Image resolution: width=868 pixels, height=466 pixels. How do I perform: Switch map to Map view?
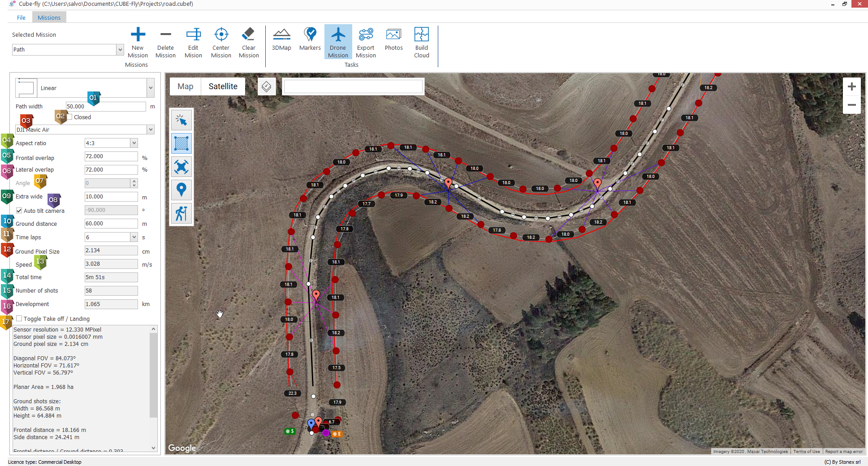[186, 86]
